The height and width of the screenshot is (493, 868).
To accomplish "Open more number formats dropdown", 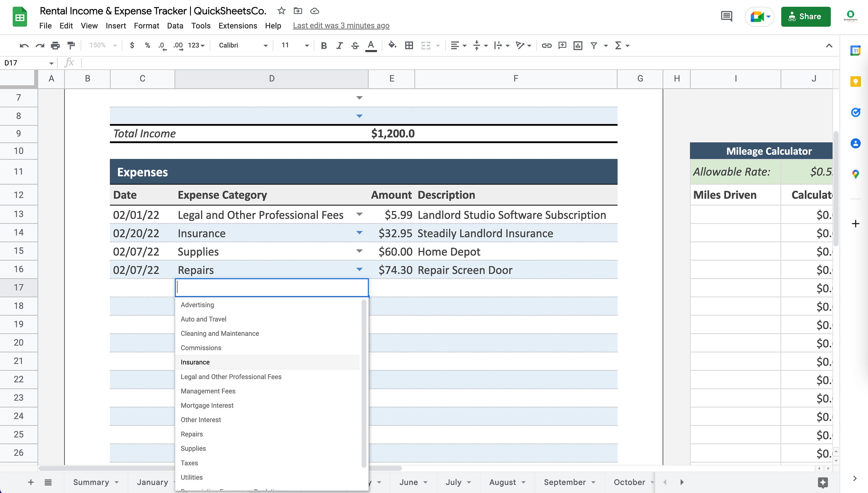I will click(x=196, y=45).
